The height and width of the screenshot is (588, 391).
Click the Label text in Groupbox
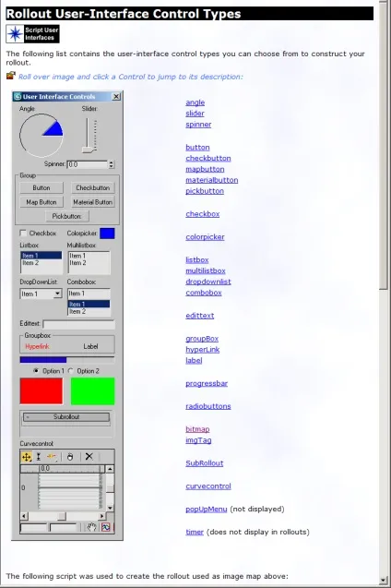90,346
